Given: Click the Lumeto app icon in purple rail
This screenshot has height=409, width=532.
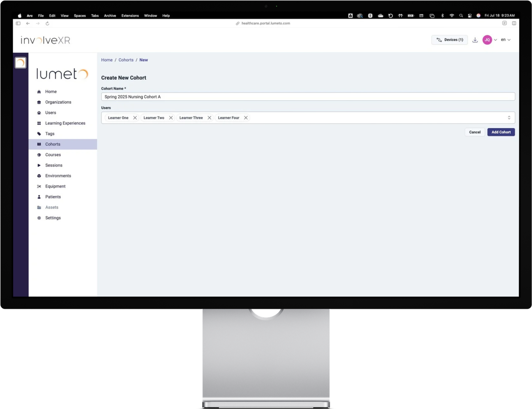Looking at the screenshot, I should click(20, 63).
